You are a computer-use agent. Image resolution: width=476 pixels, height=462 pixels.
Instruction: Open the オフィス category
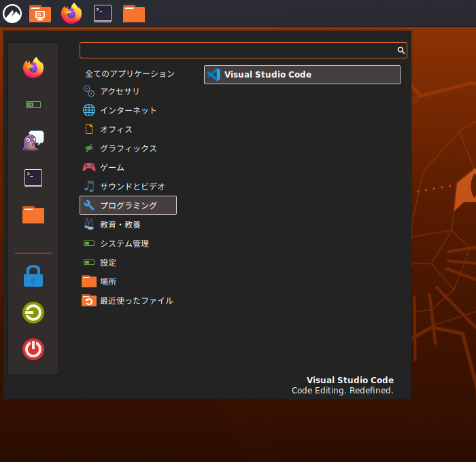click(x=128, y=129)
